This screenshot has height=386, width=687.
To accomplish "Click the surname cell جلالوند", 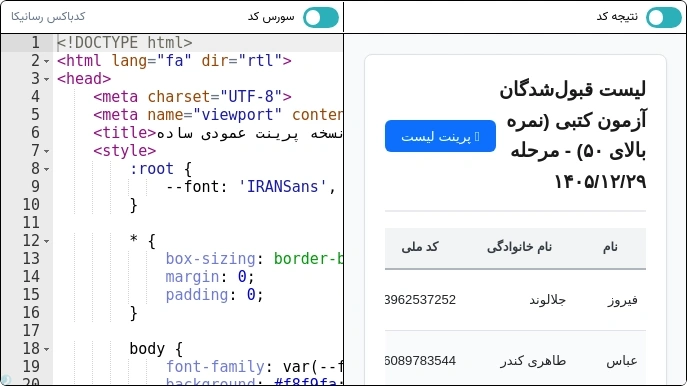I will click(547, 300).
